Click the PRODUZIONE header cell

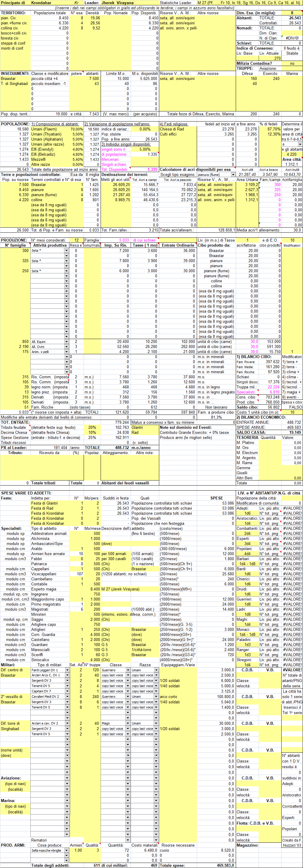pyautogui.click(x=15, y=240)
